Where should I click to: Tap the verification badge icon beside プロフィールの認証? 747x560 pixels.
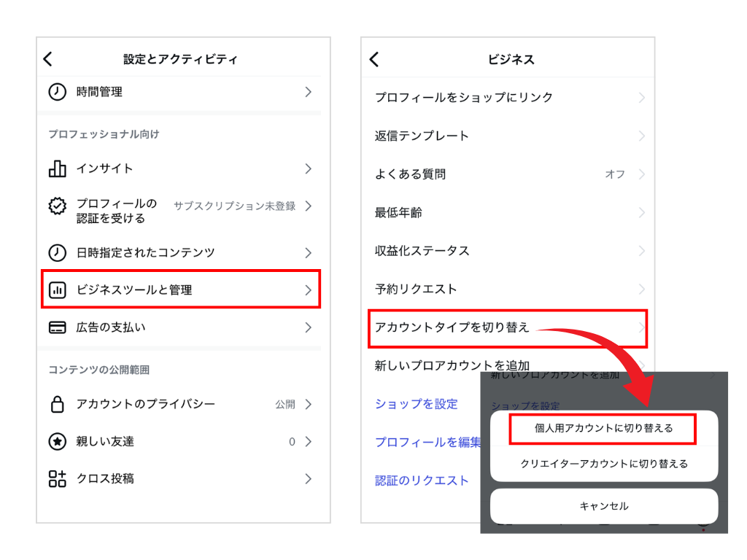tap(56, 206)
